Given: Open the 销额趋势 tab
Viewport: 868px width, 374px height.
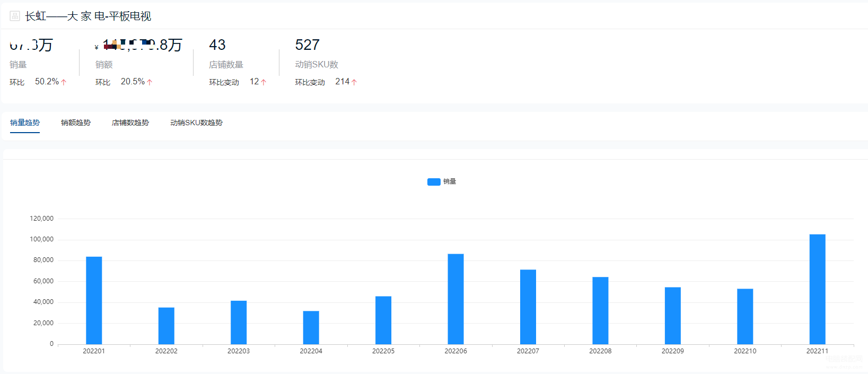Looking at the screenshot, I should tap(76, 123).
